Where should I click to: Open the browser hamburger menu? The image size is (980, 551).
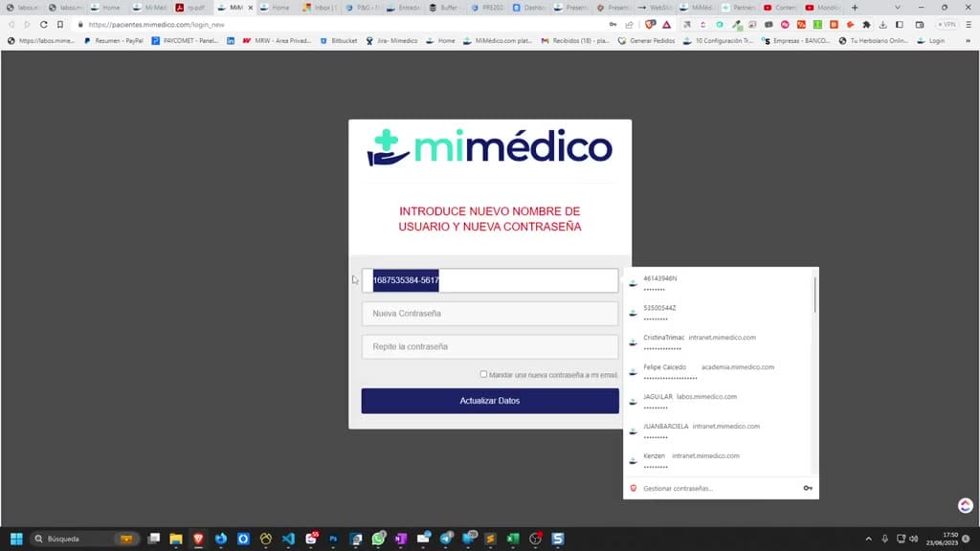(x=969, y=24)
